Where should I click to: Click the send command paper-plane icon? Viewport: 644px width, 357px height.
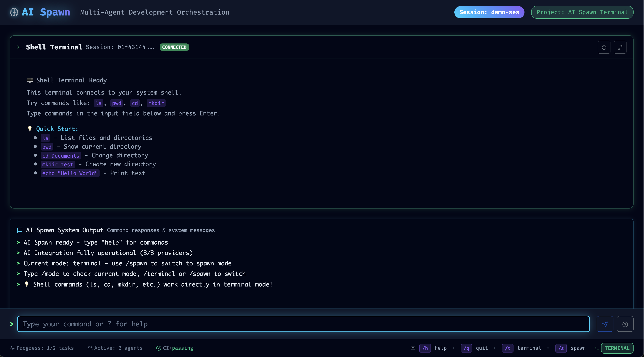605,324
